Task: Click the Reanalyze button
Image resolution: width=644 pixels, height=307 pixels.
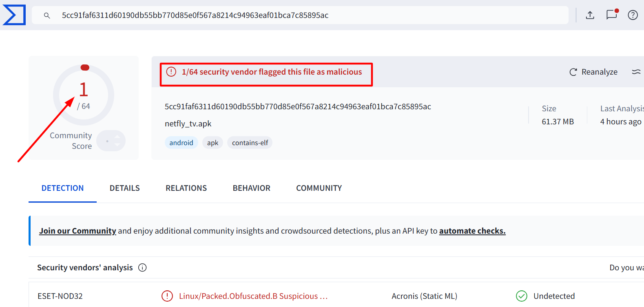Action: tap(593, 72)
